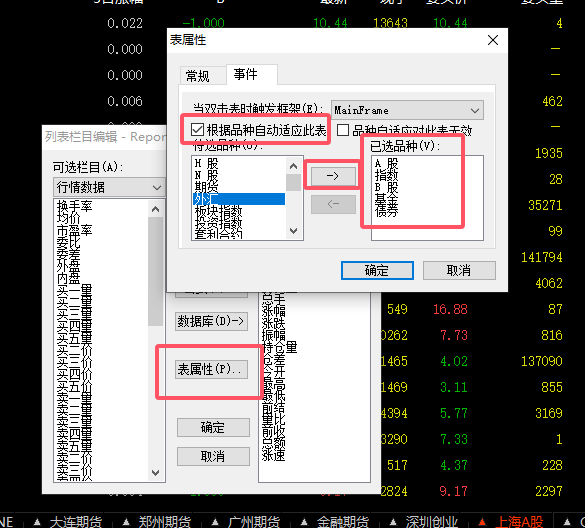Viewport: 585px width, 528px height.
Task: Open the 深圳创业 bottom tab
Action: pos(432,522)
